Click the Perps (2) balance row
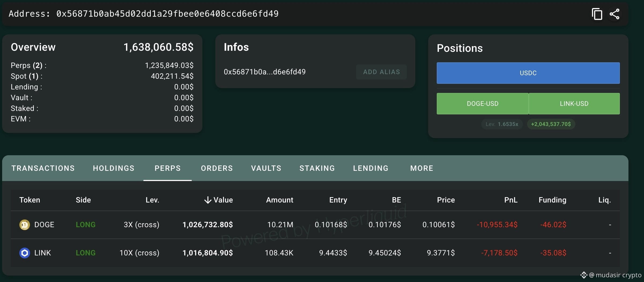Viewport: 644px width, 282px height. point(102,66)
